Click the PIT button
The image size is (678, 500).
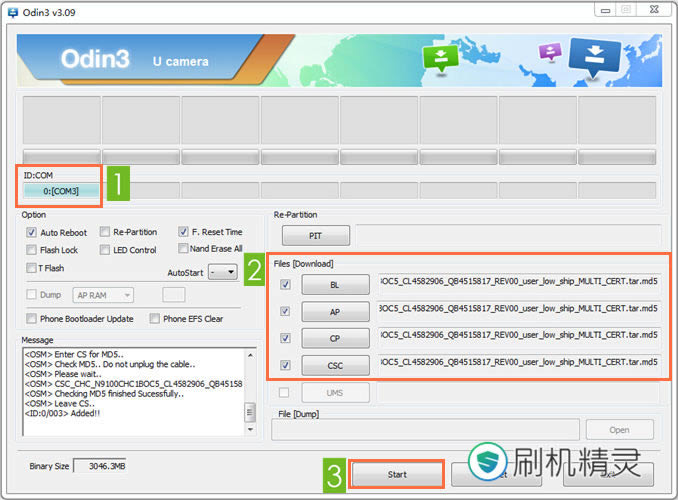[315, 236]
